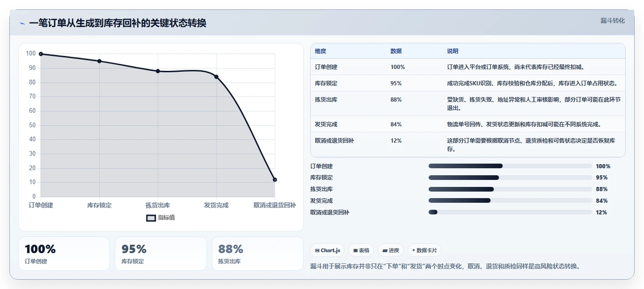Click the 发货完成 cell in the table
Image resolution: width=644 pixels, height=289 pixels.
tap(326, 124)
